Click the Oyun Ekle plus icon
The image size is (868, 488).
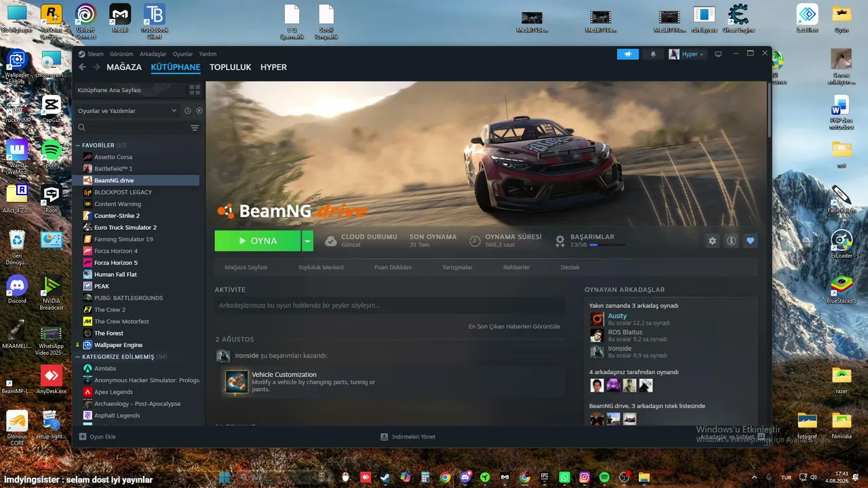[83, 436]
